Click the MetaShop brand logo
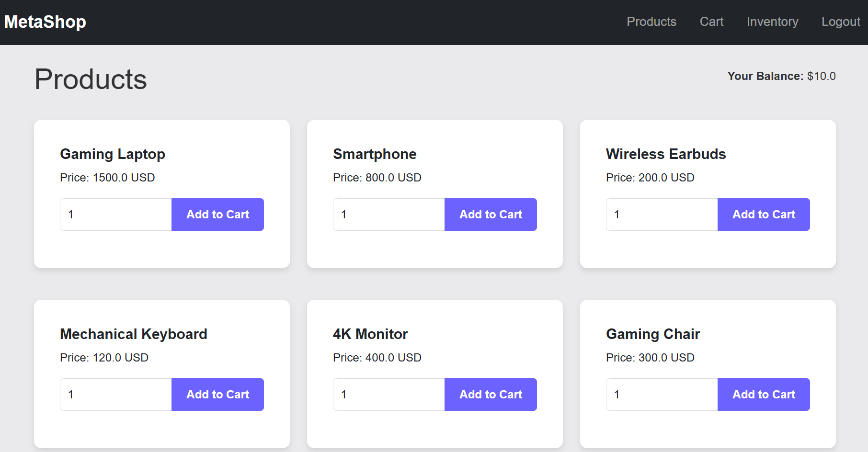The width and height of the screenshot is (868, 452). [45, 22]
